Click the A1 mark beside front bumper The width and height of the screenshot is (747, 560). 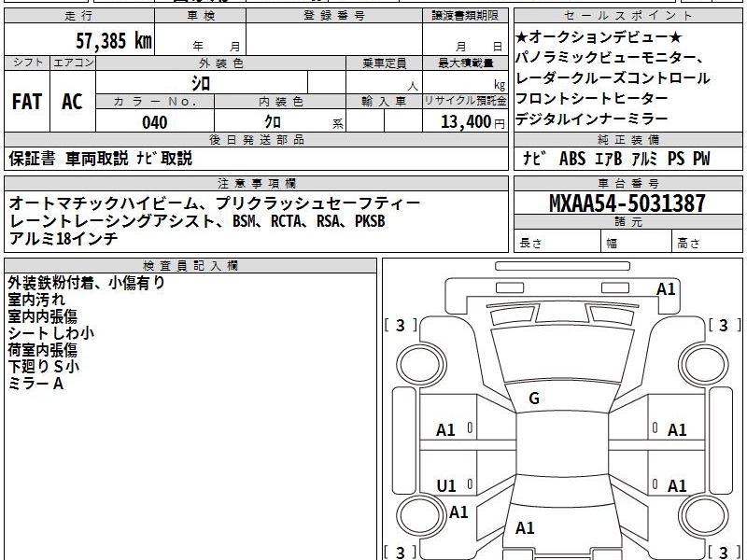(666, 289)
